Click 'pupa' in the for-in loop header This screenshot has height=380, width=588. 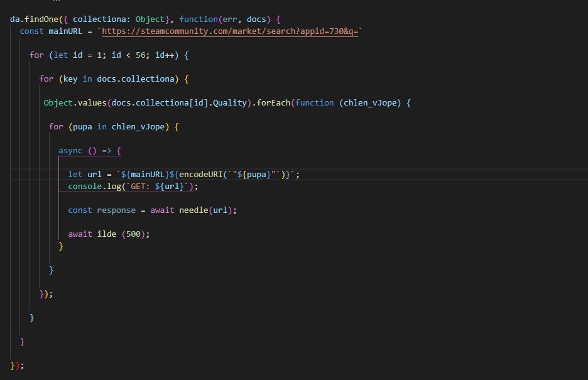[x=82, y=127]
